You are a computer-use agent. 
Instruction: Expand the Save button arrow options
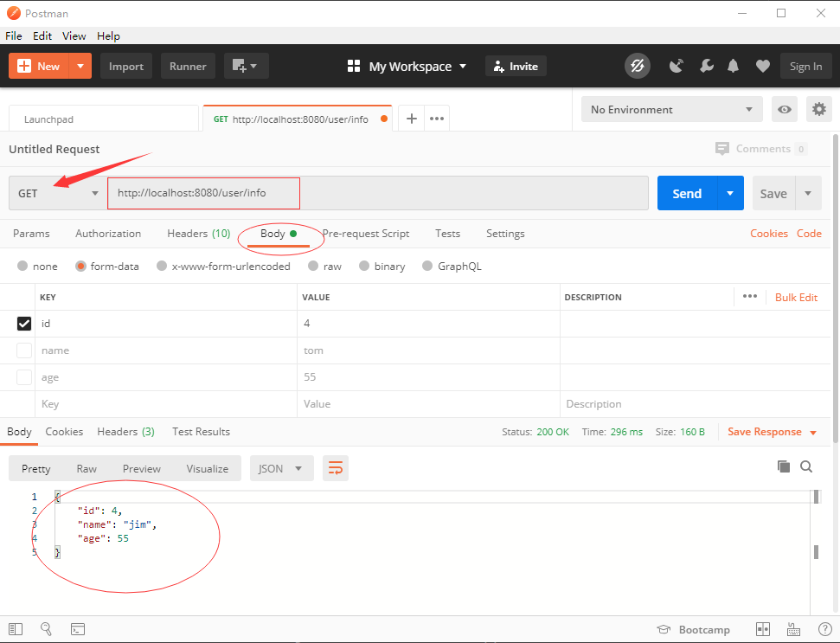808,193
